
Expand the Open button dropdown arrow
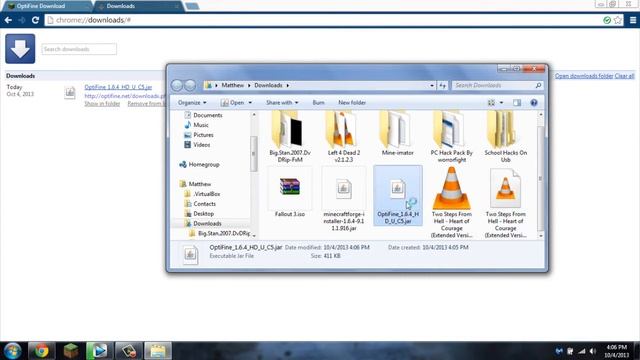tap(250, 103)
